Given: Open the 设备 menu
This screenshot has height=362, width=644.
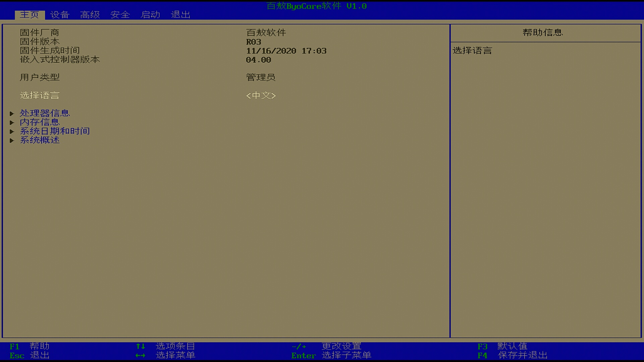Looking at the screenshot, I should (59, 15).
